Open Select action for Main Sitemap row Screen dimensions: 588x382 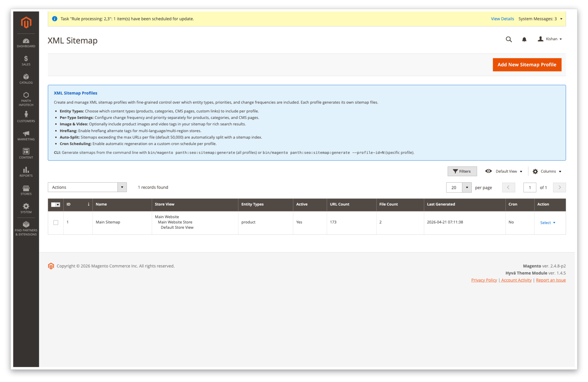coord(547,223)
